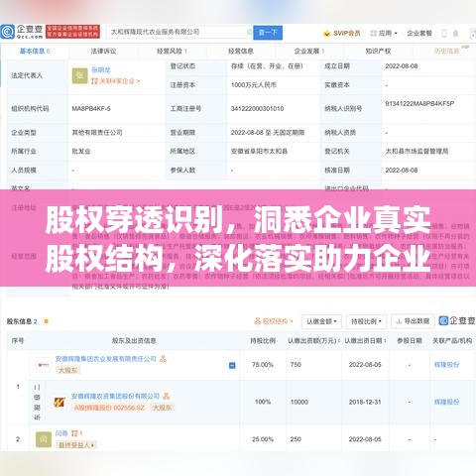
Task: Switch to the 法律诉讼 tab
Action: pos(103,52)
